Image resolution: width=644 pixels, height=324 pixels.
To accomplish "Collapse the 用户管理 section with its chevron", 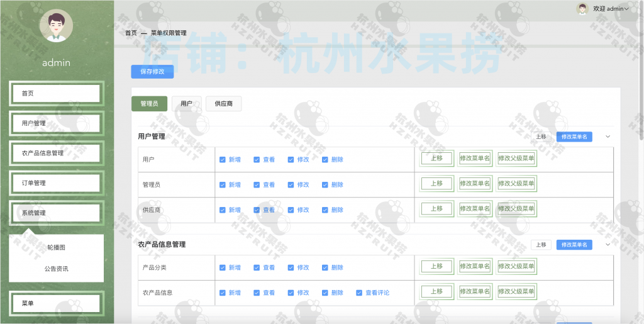I will [x=608, y=137].
